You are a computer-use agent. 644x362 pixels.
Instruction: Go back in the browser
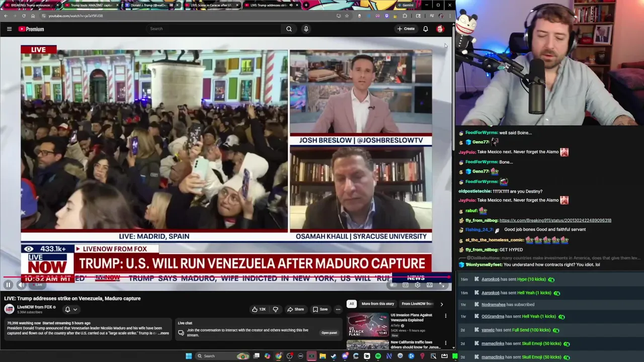(x=6, y=16)
